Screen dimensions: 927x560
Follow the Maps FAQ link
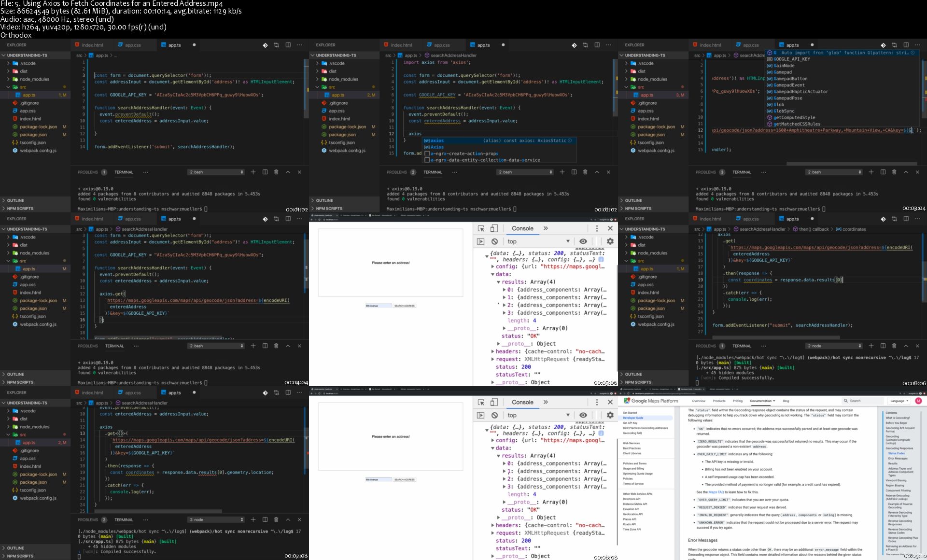(x=716, y=492)
